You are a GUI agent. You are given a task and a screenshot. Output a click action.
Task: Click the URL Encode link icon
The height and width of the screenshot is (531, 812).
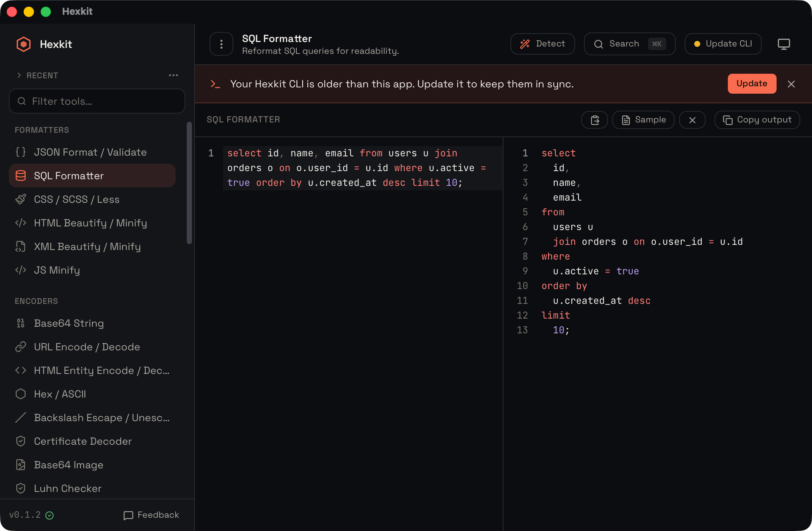[x=21, y=347]
